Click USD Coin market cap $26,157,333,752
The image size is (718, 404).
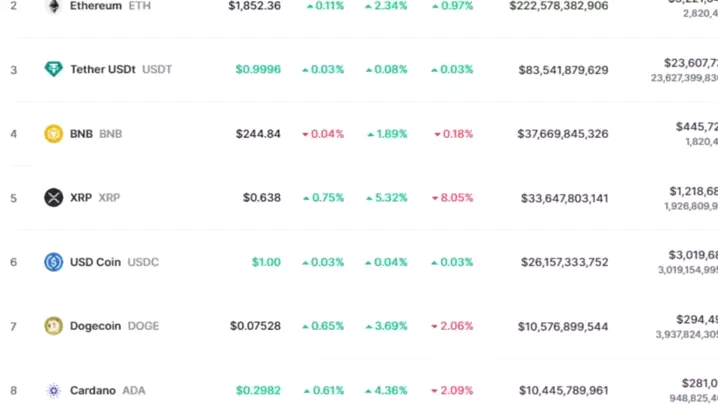point(564,262)
